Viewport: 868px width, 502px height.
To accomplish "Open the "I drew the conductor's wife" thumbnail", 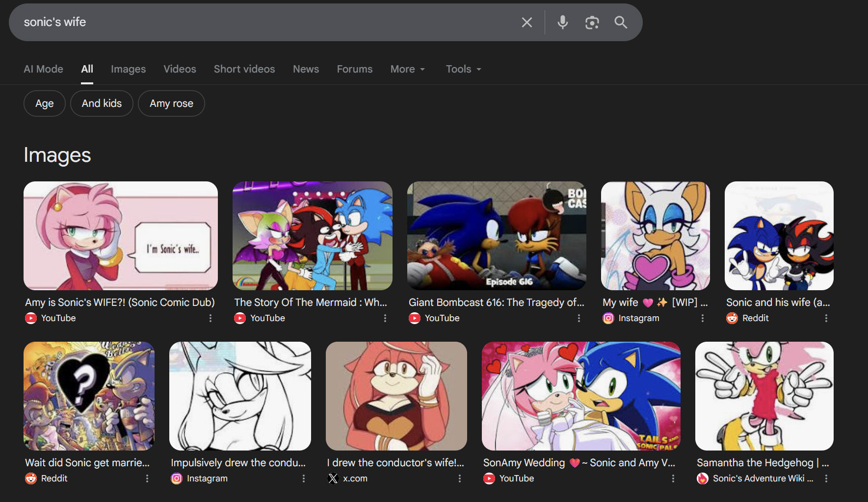I will click(396, 396).
